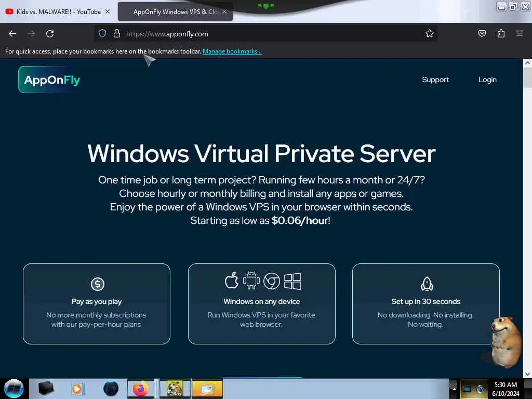Open the Login link
Screen dimensions: 532x399
(x=487, y=79)
